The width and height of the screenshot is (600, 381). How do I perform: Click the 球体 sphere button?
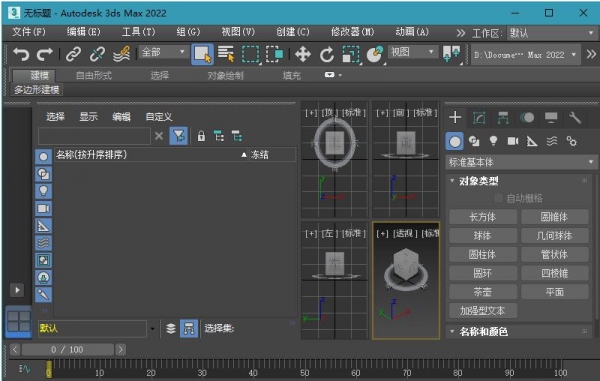tap(483, 236)
